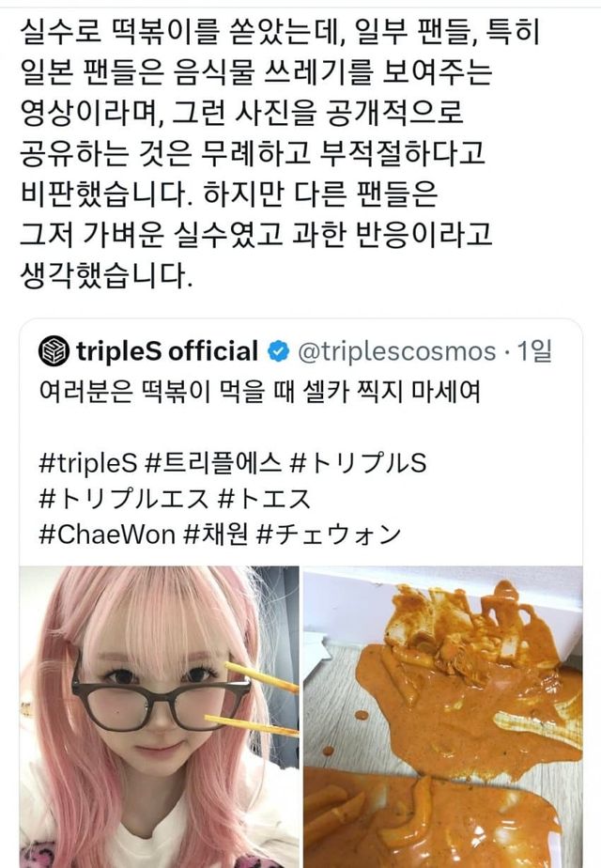This screenshot has width=601, height=868.
Task: Click the blue verified badge icon
Action: click(278, 351)
